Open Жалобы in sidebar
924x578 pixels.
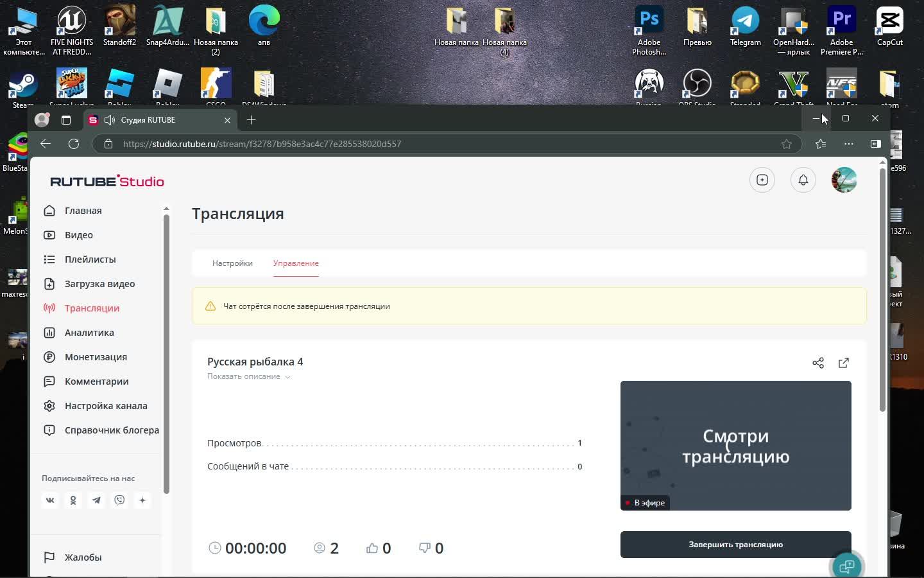[73, 557]
